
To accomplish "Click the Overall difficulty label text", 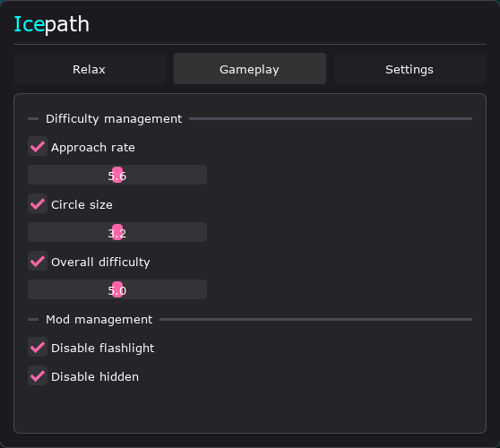I will tap(100, 263).
